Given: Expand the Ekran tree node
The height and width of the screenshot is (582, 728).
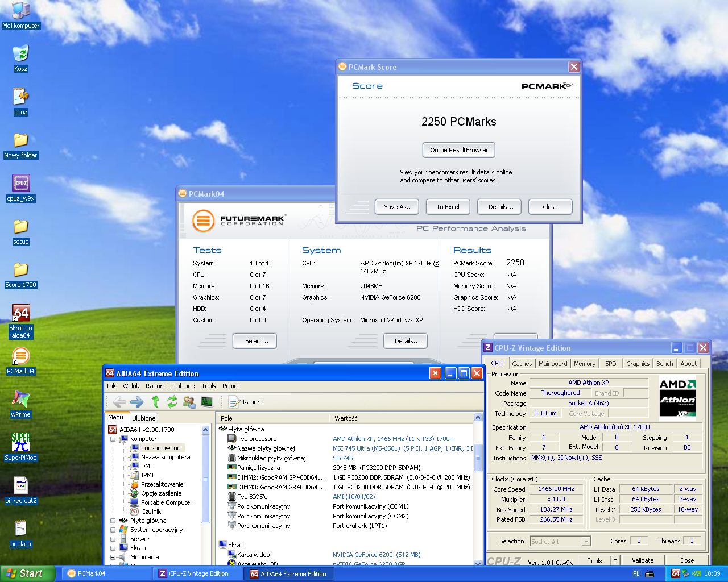Looking at the screenshot, I should click(x=113, y=548).
